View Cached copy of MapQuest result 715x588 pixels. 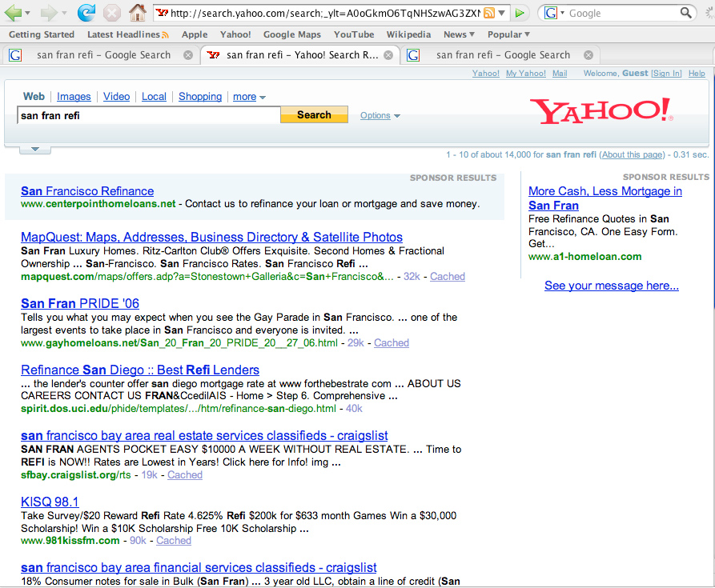pyautogui.click(x=448, y=277)
